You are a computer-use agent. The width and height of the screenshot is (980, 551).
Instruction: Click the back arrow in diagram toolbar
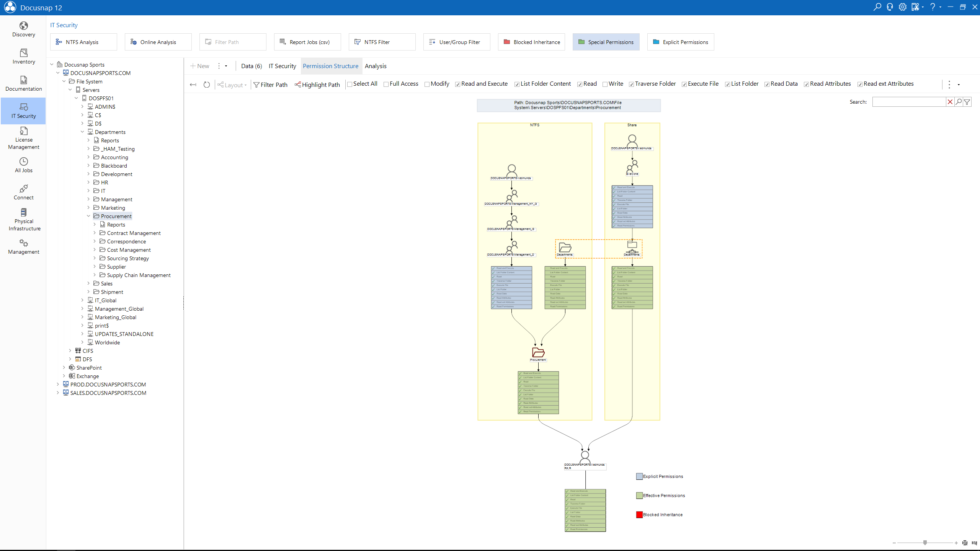[x=193, y=85]
